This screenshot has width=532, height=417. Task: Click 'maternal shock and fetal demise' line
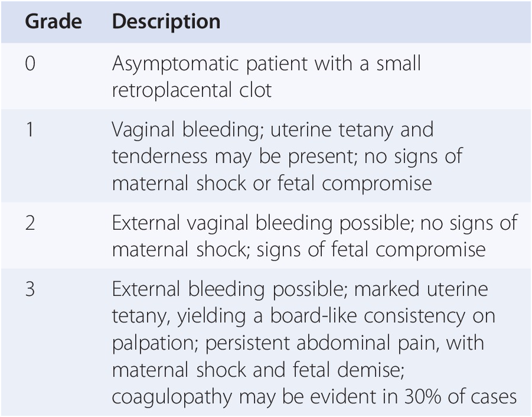click(x=258, y=370)
